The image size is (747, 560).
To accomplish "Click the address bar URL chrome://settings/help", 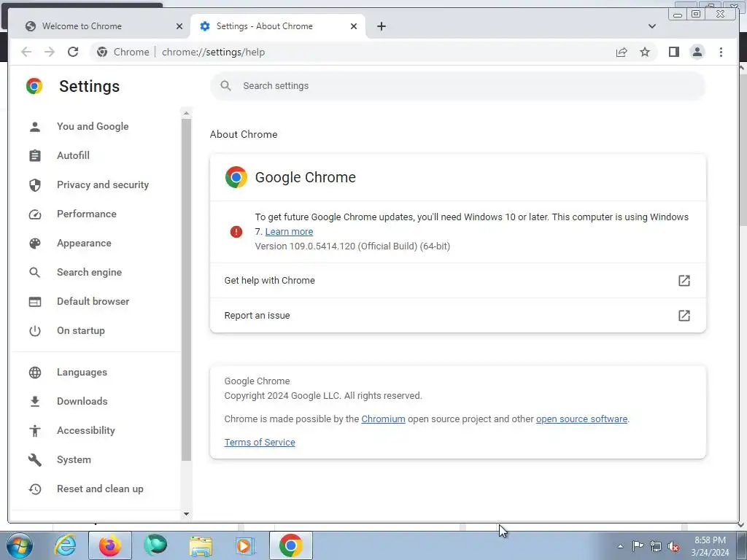I will coord(213,52).
